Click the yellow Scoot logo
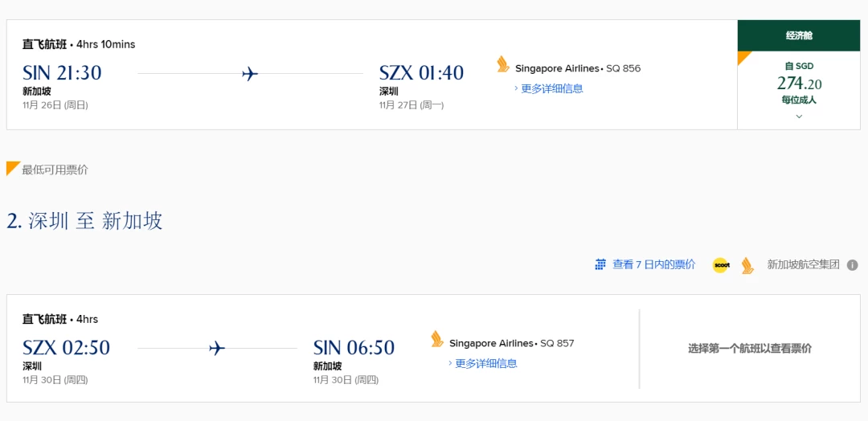 coord(720,265)
